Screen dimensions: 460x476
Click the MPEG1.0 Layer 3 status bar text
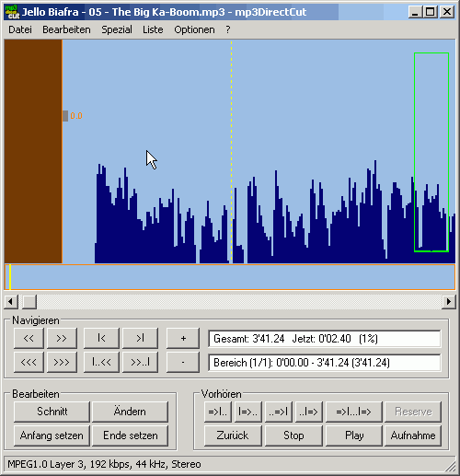pos(104,464)
